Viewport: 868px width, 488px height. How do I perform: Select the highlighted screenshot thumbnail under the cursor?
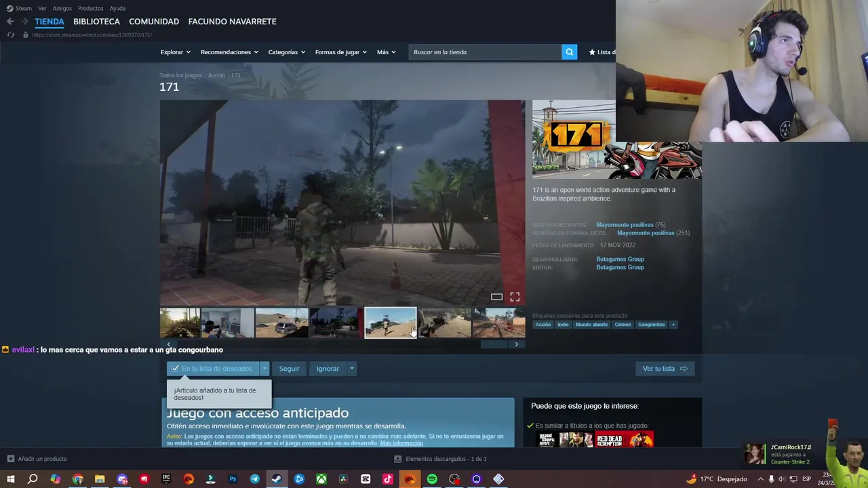[390, 323]
